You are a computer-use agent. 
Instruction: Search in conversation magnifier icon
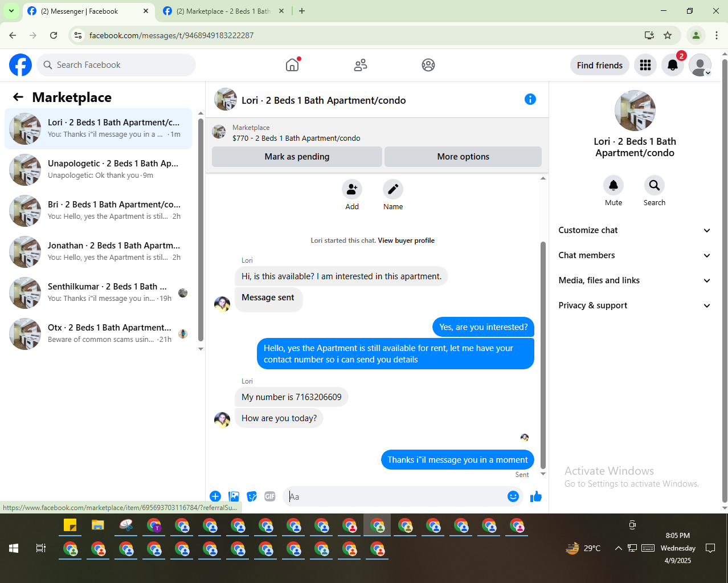pos(655,185)
